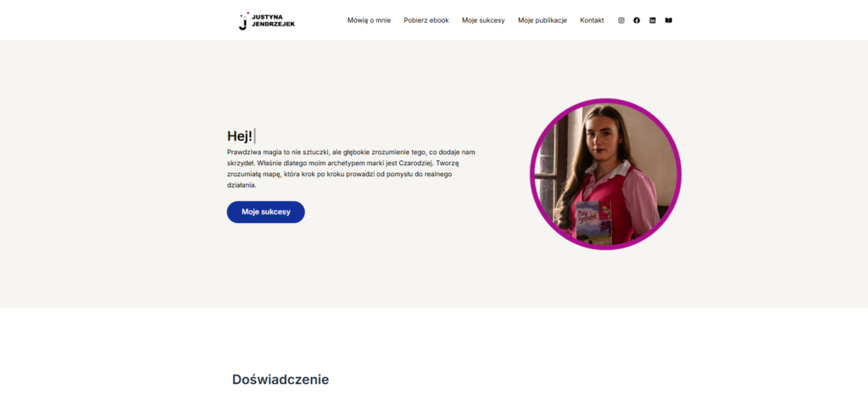868x394 pixels.
Task: Click the magenta ring around the portrait
Action: coord(532,175)
